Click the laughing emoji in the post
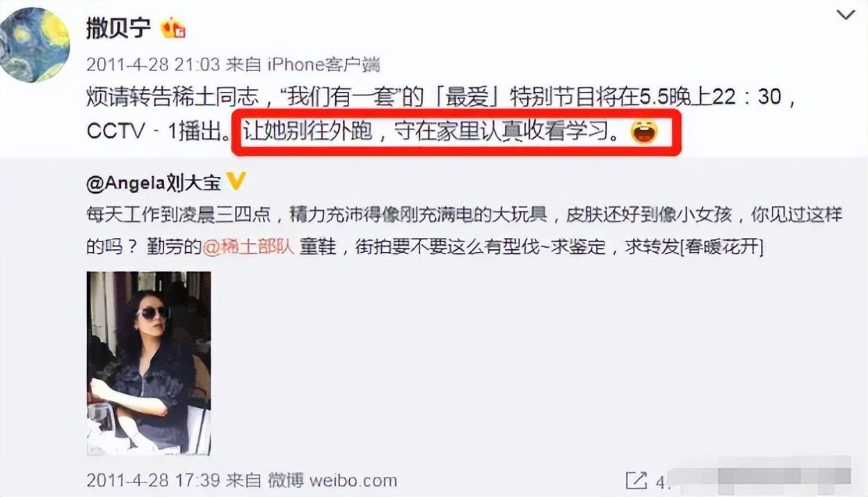Screen dimensions: 868x497 pos(644,132)
